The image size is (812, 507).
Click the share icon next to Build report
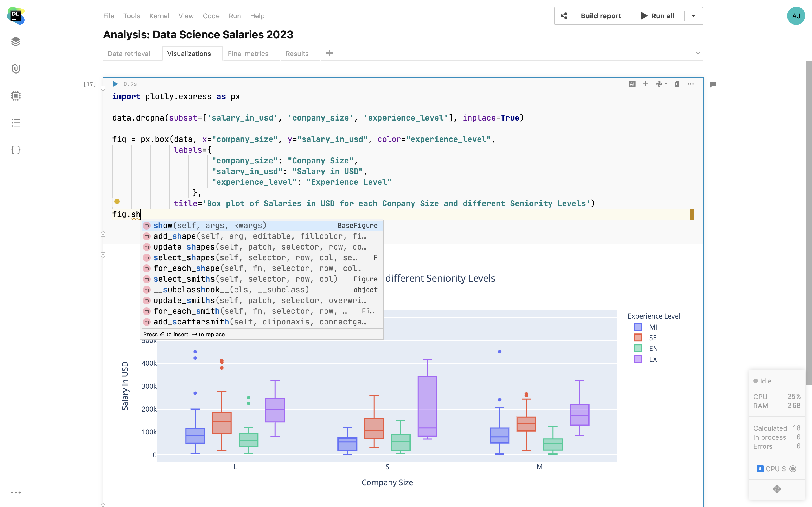click(564, 16)
